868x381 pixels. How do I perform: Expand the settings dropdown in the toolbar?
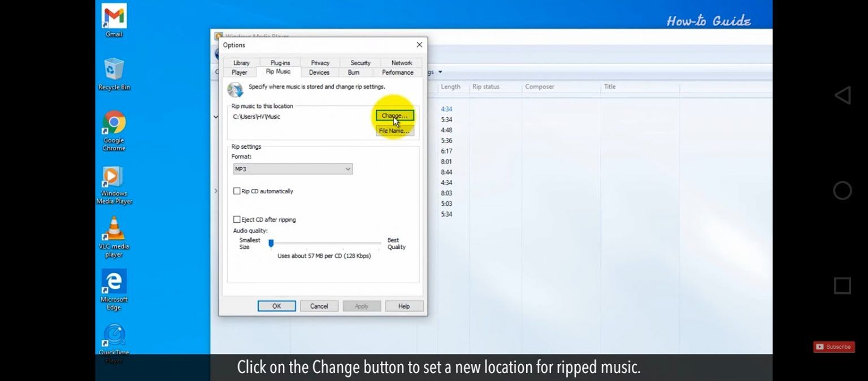[440, 72]
